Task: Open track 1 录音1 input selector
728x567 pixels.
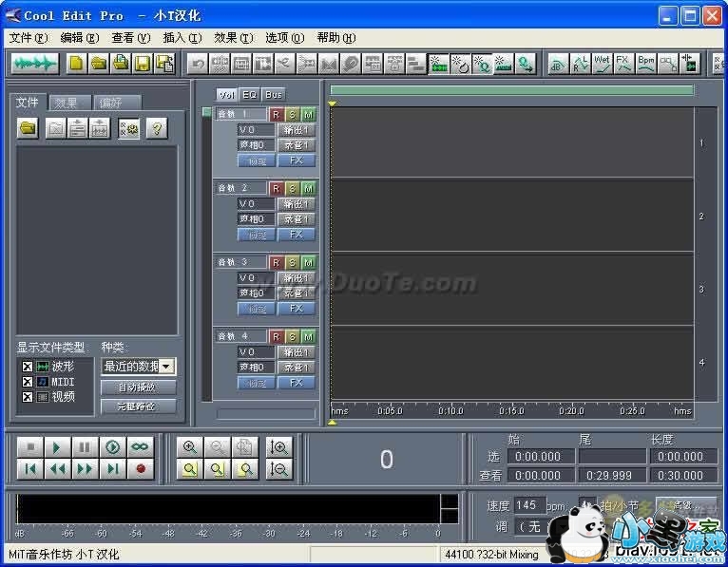Action: pyautogui.click(x=297, y=145)
